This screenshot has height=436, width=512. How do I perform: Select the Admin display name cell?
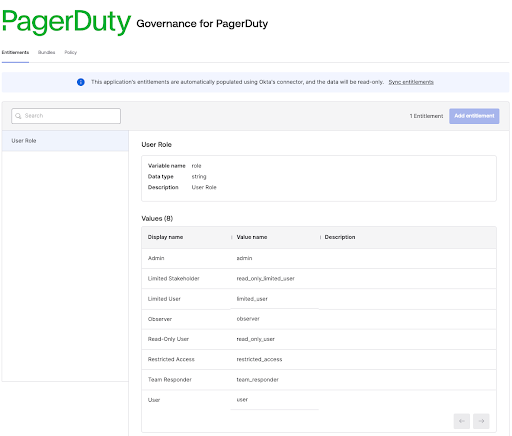(x=156, y=258)
